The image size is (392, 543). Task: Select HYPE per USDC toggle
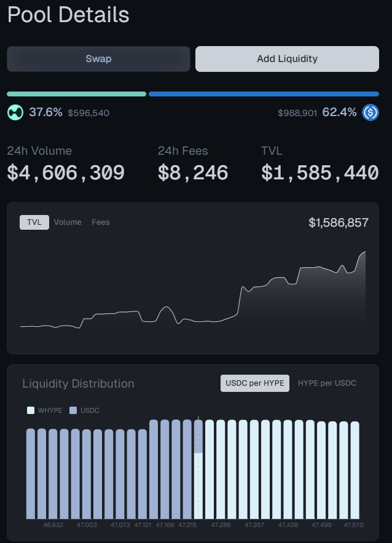(x=327, y=383)
